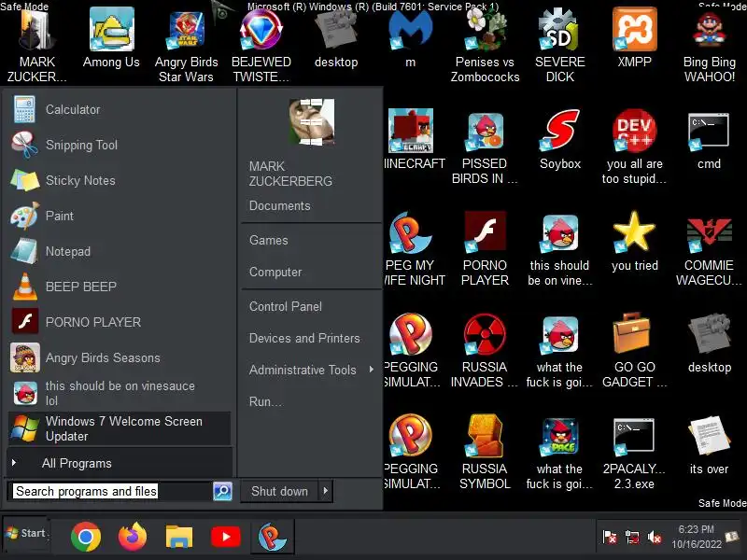Open Google Chrome from the taskbar

[x=86, y=537]
